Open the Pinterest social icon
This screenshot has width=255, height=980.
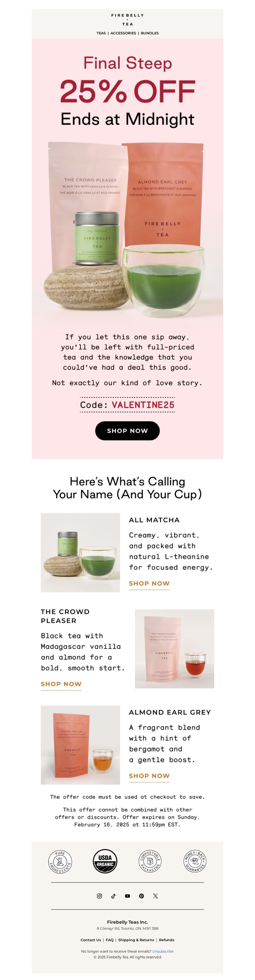click(x=142, y=896)
